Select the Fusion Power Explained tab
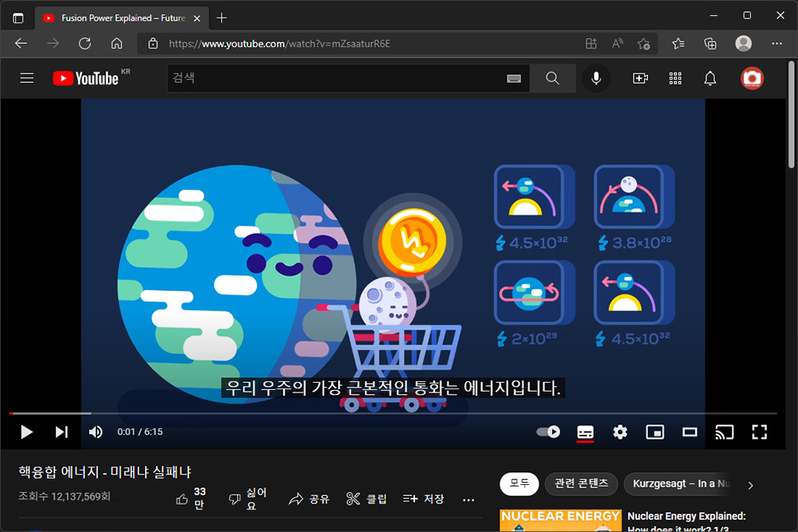Screen dimensions: 798x532 coord(121,18)
